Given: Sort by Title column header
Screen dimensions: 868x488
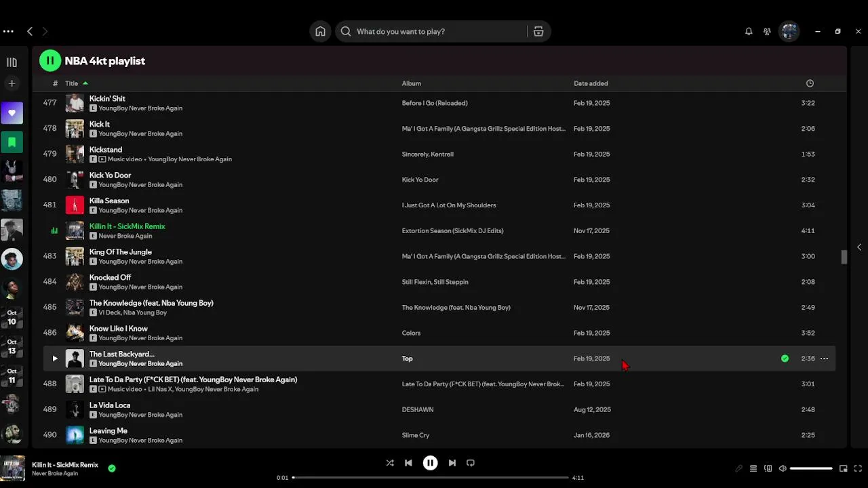Looking at the screenshot, I should tap(72, 83).
